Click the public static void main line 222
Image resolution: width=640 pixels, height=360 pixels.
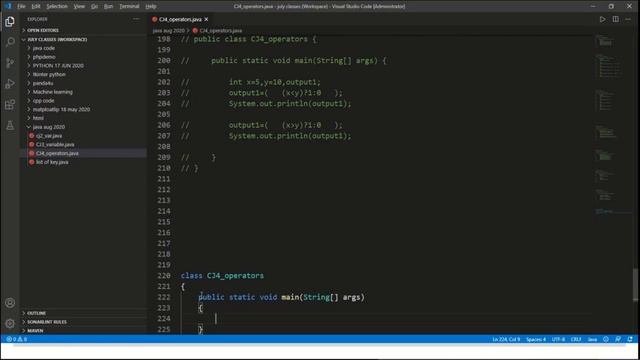click(281, 297)
